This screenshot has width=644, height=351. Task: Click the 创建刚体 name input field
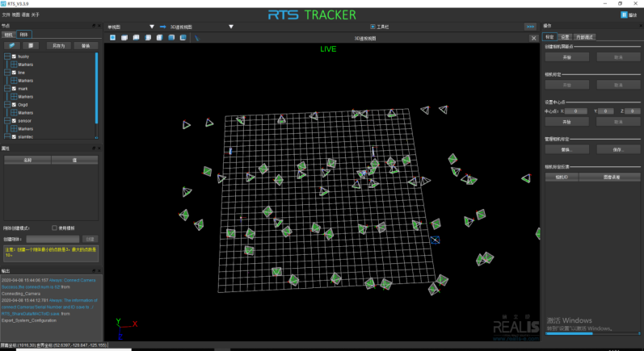coord(53,239)
